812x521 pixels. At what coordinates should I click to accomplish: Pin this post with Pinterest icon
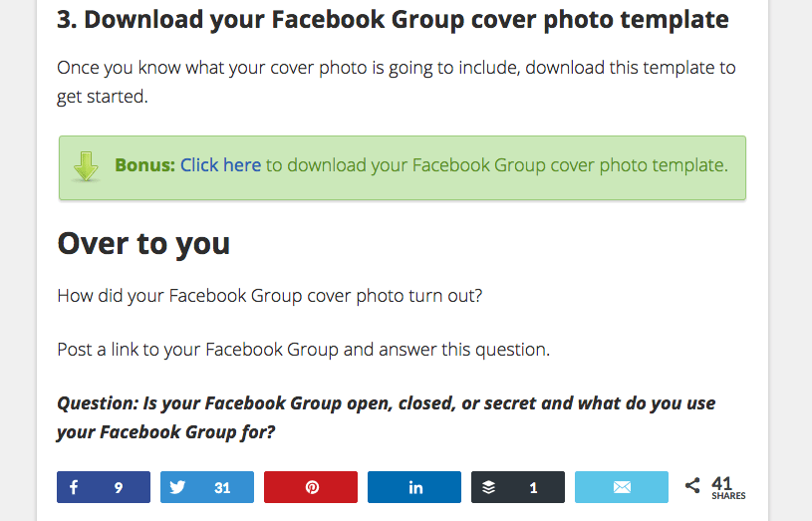point(312,487)
